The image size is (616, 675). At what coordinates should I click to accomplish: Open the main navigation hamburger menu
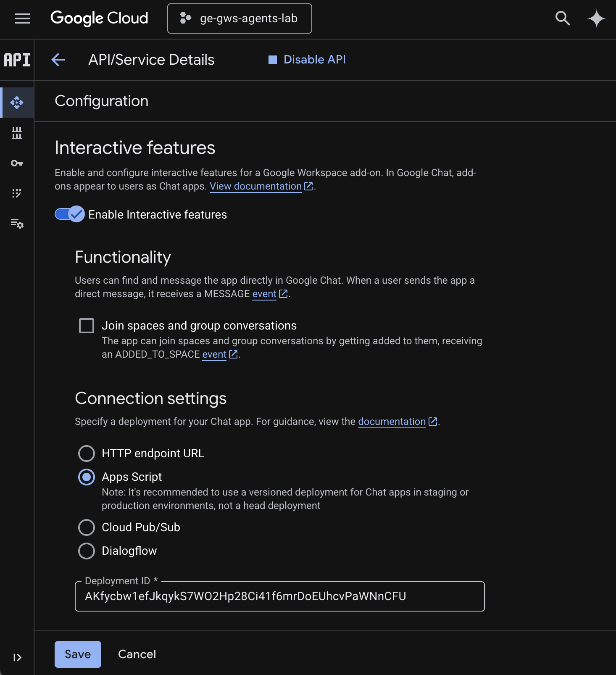[x=23, y=18]
